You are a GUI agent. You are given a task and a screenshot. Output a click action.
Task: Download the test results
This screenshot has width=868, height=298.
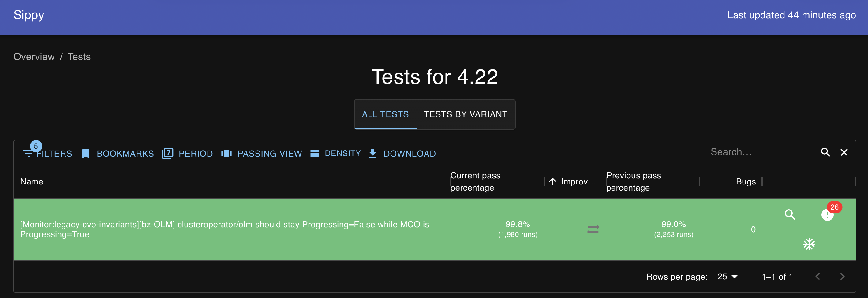tap(402, 154)
